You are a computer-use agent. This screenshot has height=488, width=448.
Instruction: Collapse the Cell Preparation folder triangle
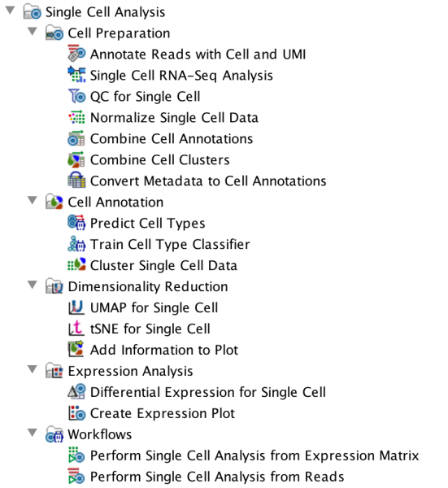pos(33,32)
